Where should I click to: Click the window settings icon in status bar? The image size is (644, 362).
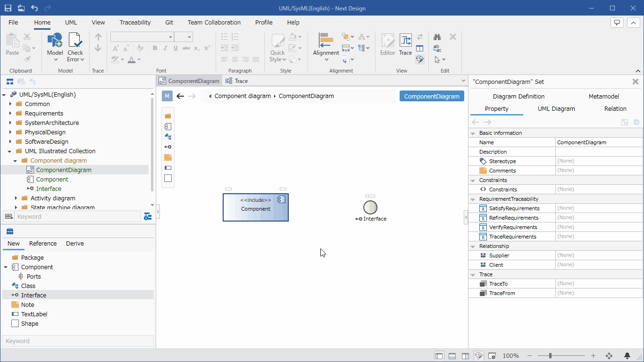point(492,356)
